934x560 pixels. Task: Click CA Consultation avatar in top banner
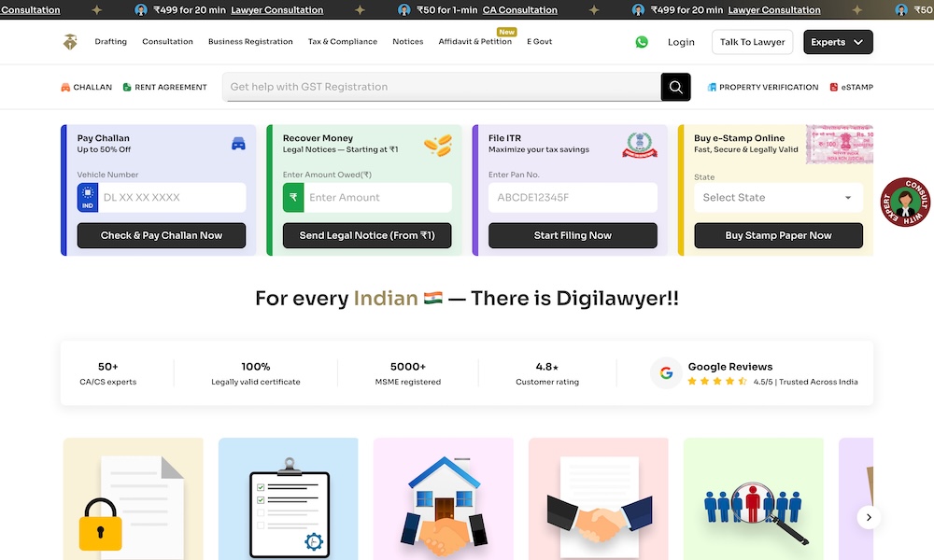click(403, 9)
